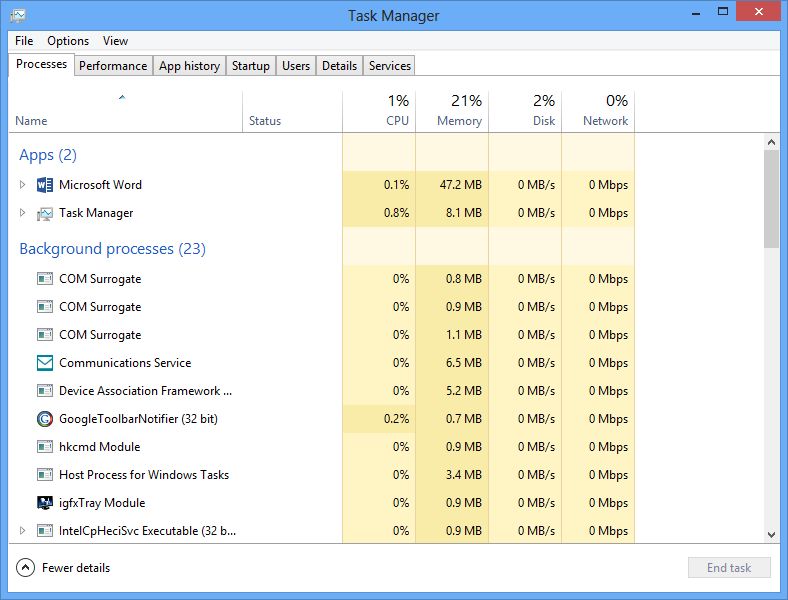Viewport: 788px width, 600px height.
Task: Click the Host Process for Windows Tasks icon
Action: click(x=45, y=474)
